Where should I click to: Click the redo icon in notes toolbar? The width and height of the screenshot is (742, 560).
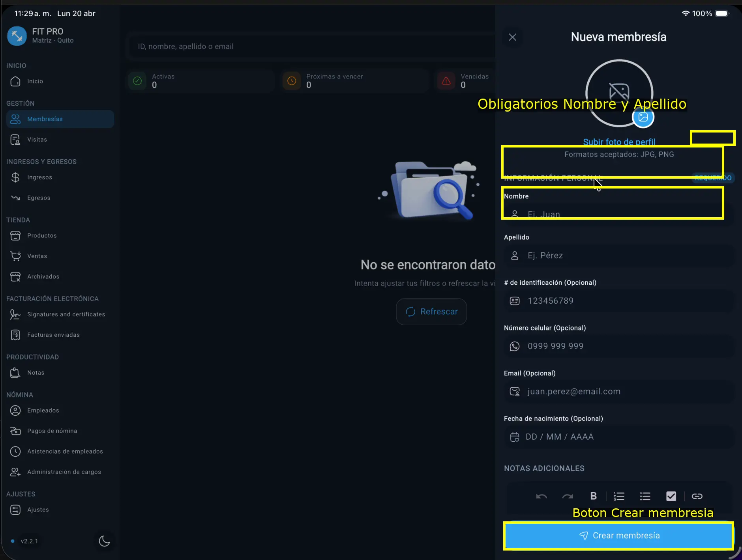click(568, 496)
